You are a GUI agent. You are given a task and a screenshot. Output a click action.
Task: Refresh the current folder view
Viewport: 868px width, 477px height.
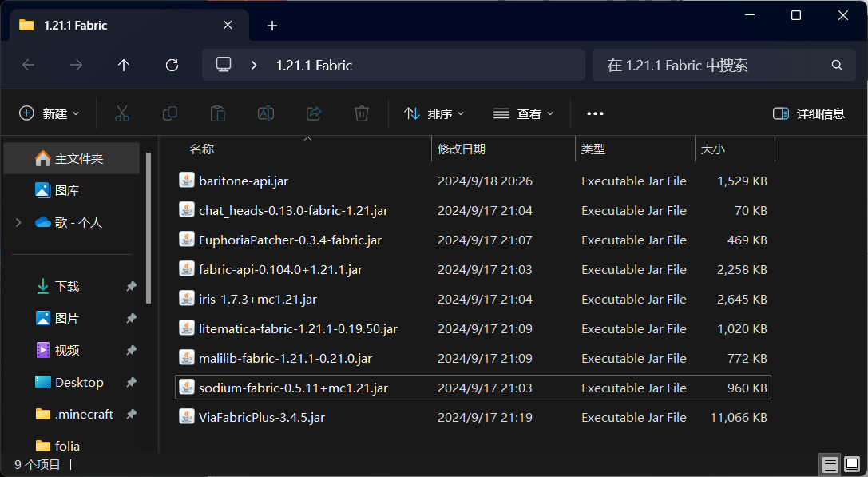coord(172,66)
